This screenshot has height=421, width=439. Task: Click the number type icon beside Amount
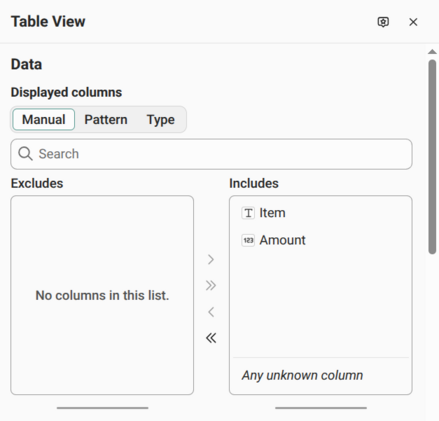pos(248,240)
